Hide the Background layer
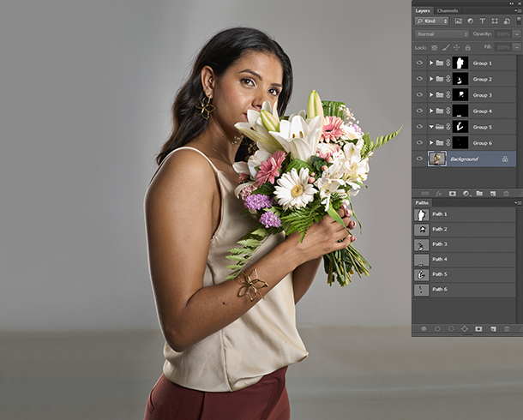This screenshot has height=420, width=523. point(419,159)
